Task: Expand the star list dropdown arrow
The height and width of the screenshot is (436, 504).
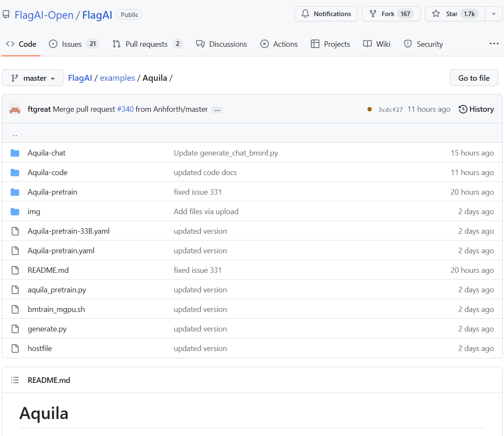Action: pos(493,14)
